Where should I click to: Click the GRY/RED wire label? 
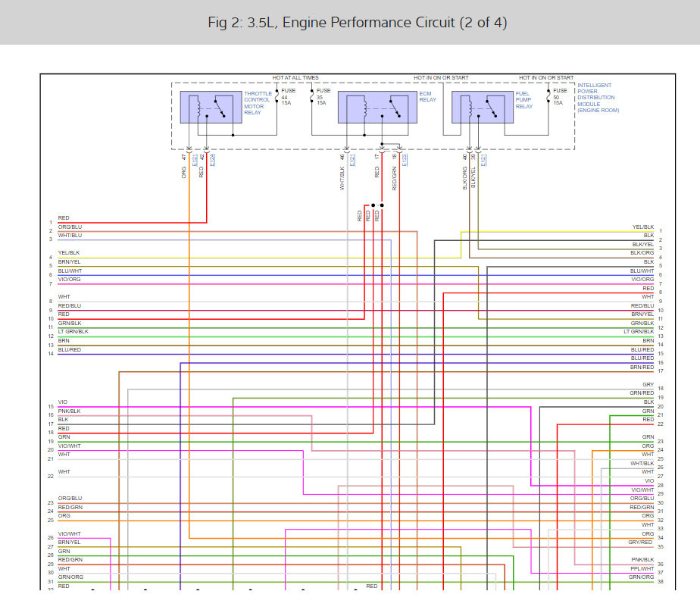pyautogui.click(x=640, y=542)
